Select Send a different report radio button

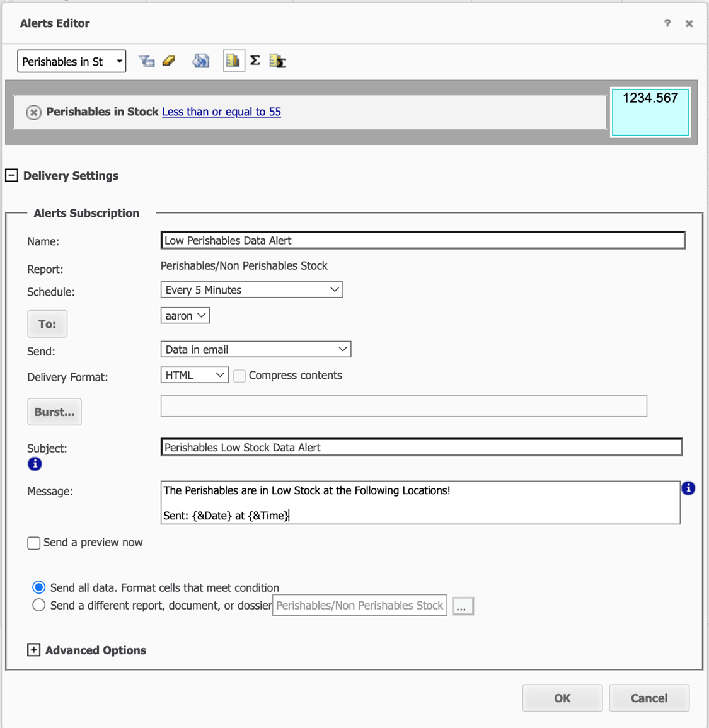(x=39, y=605)
